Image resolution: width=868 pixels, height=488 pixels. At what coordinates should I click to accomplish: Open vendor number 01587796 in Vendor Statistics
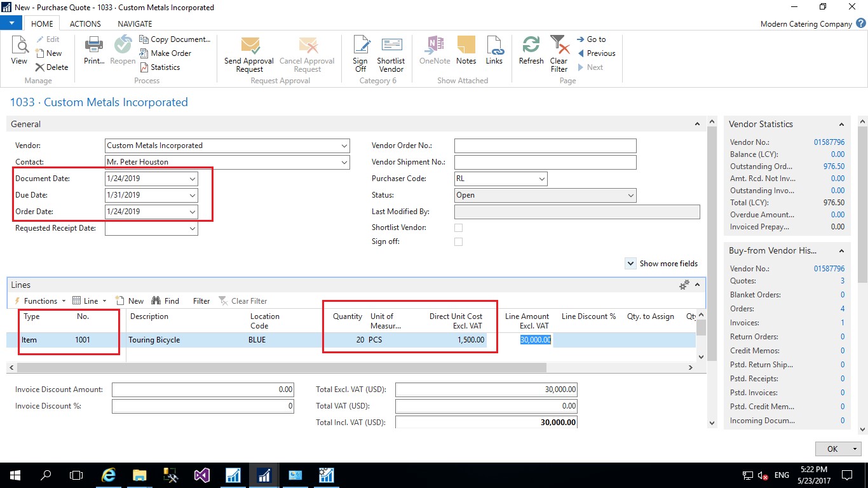pos(829,142)
